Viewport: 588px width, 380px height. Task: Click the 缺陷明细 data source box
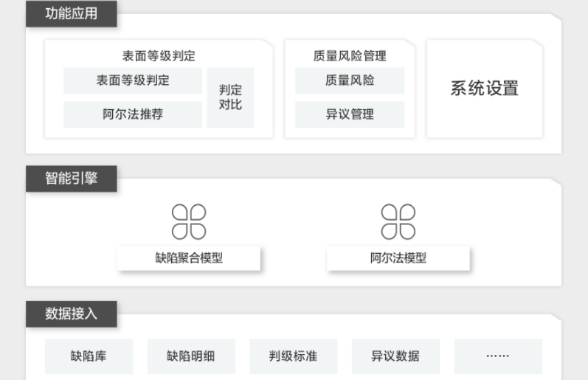191,356
